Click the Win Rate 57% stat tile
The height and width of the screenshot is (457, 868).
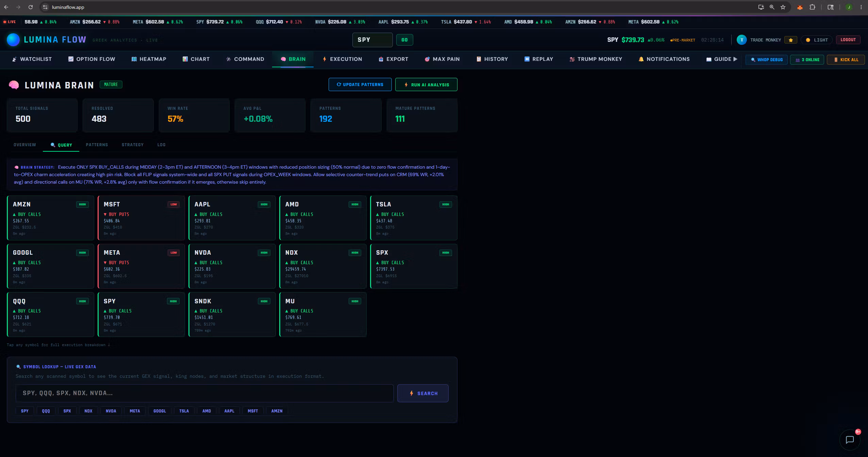194,115
